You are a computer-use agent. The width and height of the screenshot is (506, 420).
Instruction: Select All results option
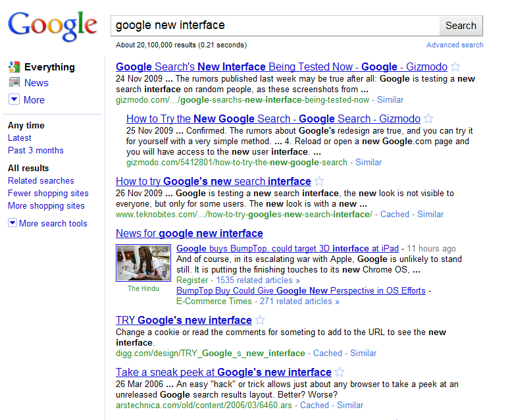click(28, 168)
